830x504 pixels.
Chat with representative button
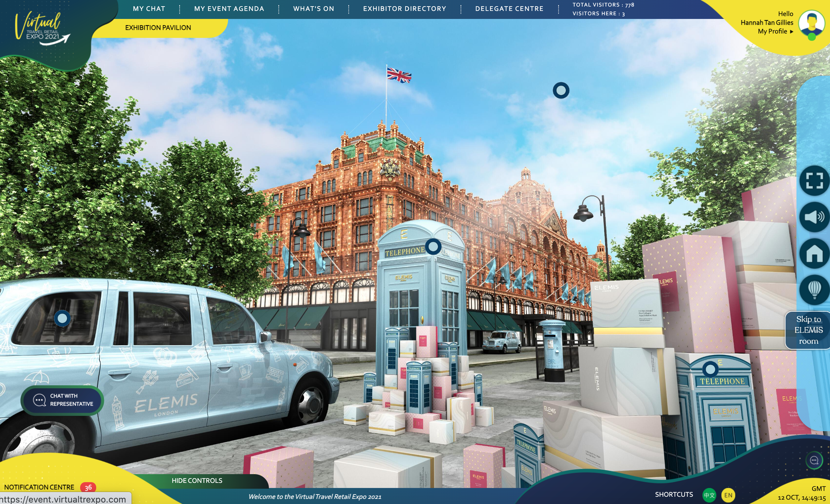[62, 400]
